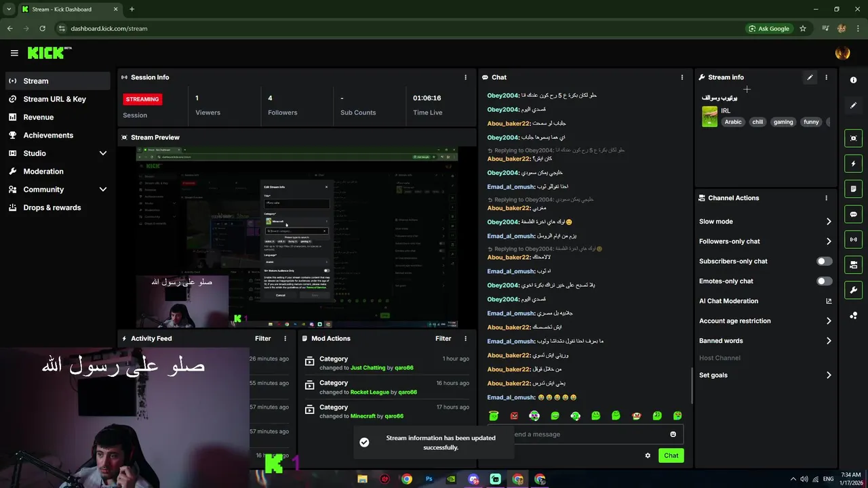Open chat settings gear icon
The image size is (868, 488).
click(648, 455)
